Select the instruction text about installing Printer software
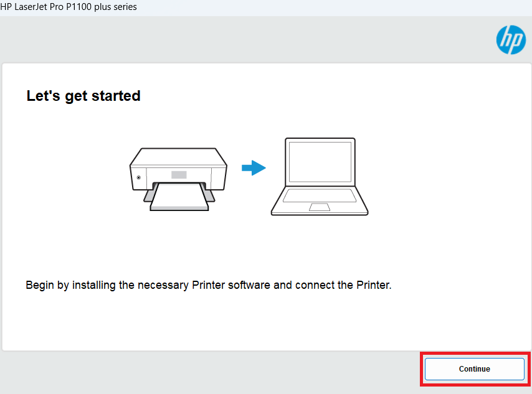Screen dimensions: 532x394 (x=208, y=285)
